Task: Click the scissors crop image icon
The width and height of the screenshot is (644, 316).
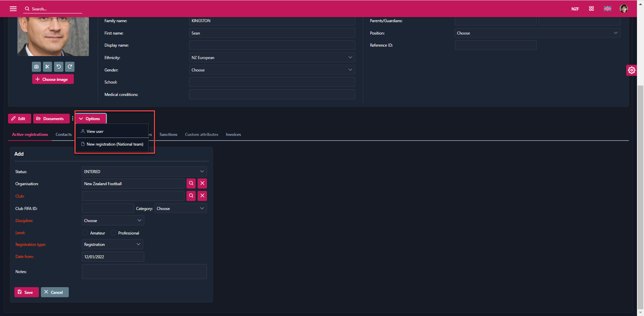Action: 47,67
